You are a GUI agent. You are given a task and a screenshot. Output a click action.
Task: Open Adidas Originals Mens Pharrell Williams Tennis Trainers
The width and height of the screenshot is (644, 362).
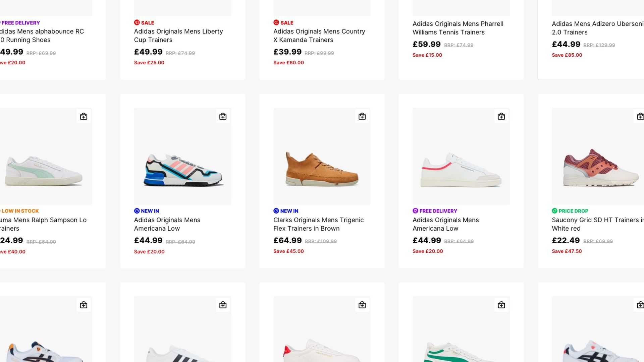pyautogui.click(x=458, y=28)
